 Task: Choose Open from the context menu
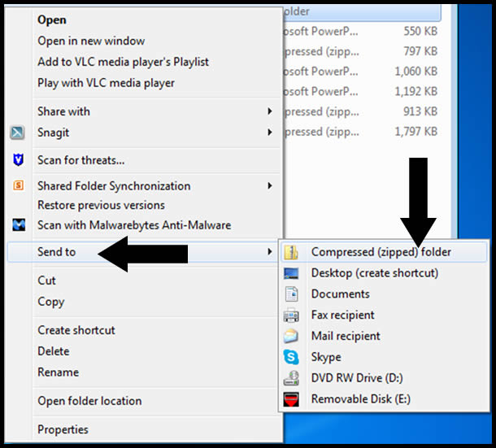coord(52,20)
